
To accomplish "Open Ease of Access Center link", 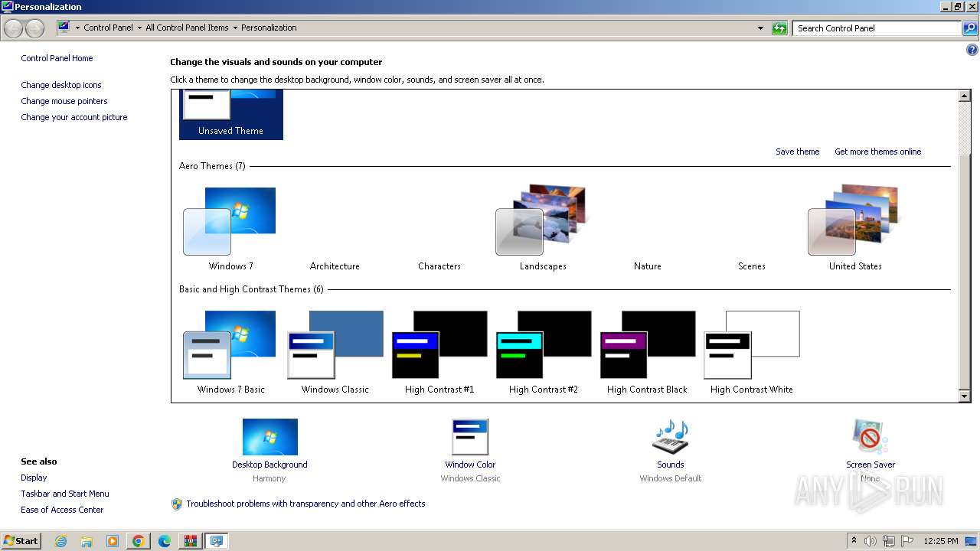I will click(x=62, y=510).
